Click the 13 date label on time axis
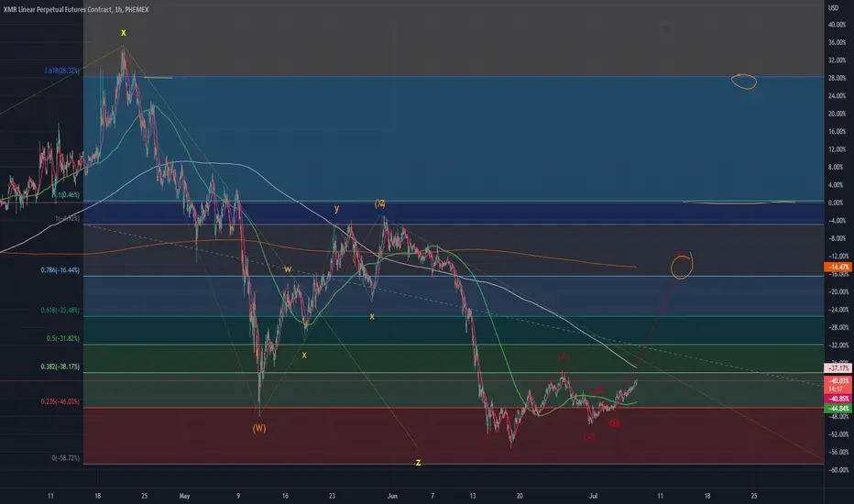 [x=473, y=496]
